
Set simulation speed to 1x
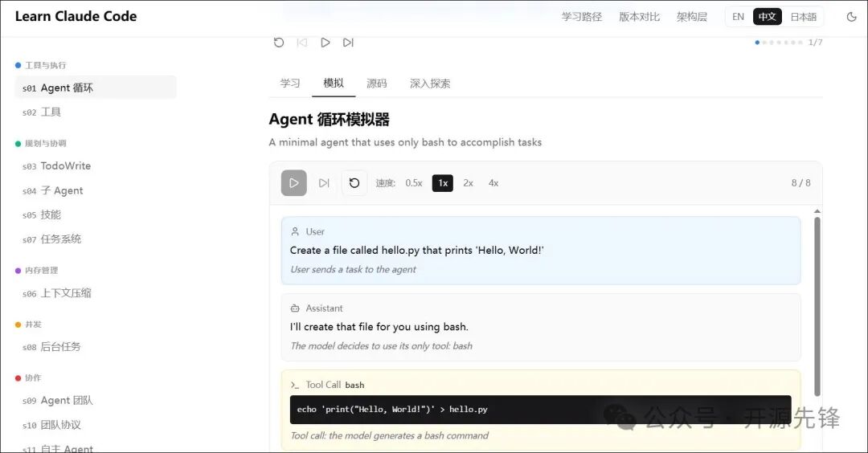[x=443, y=183]
